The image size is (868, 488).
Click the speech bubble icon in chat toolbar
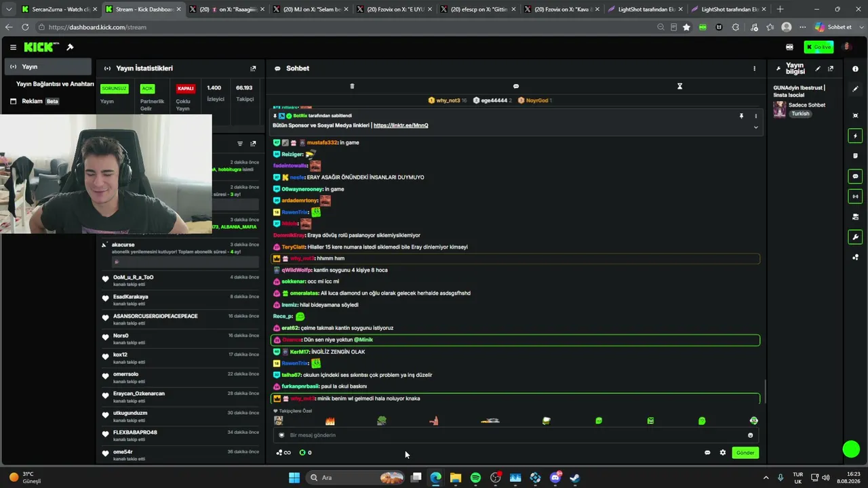coord(516,86)
